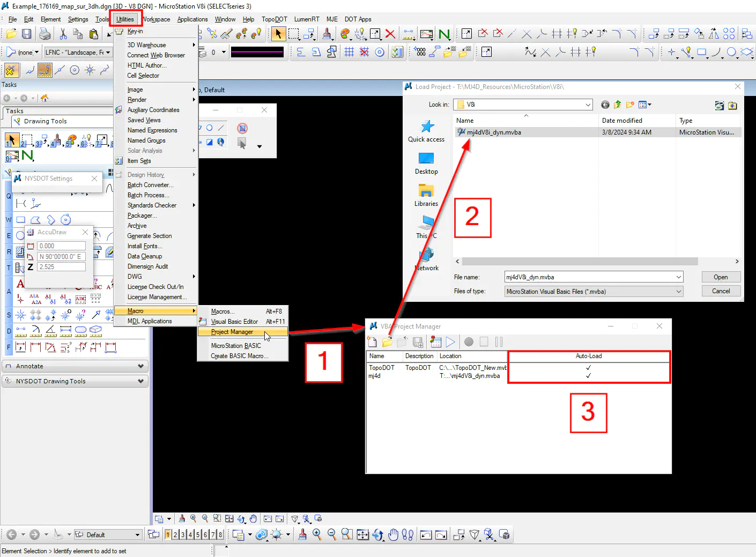Click the Run Macro play icon in VBA Project Manager
This screenshot has height=557, width=756.
[x=450, y=342]
